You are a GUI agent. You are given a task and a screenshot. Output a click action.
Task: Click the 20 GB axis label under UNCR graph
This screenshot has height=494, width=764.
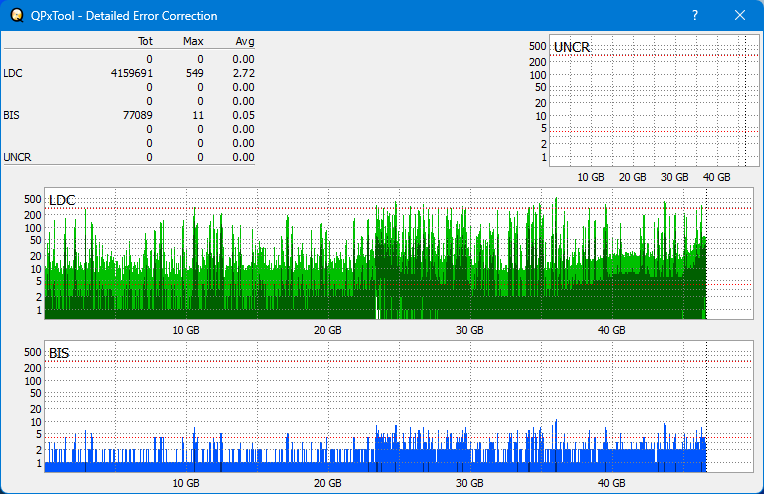[x=632, y=177]
